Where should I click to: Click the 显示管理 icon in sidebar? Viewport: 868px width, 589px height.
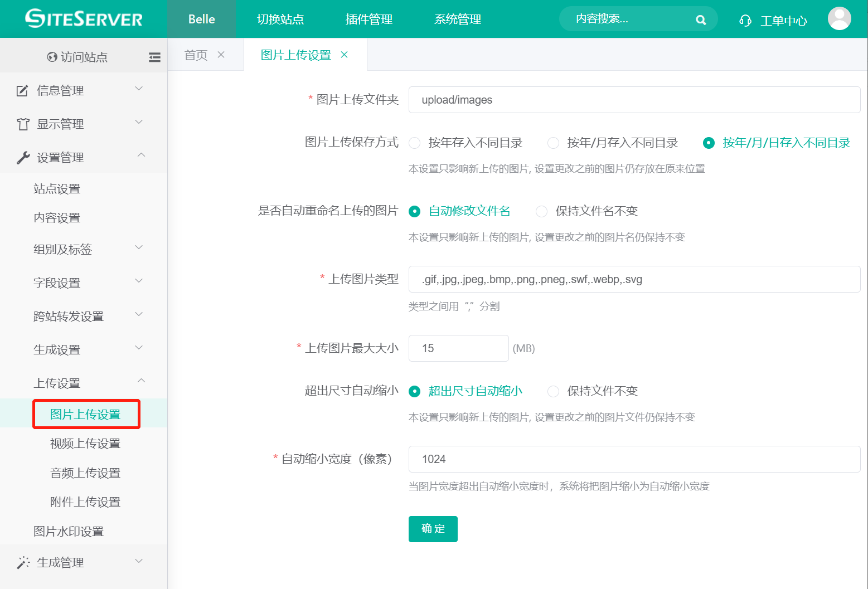[x=22, y=123]
